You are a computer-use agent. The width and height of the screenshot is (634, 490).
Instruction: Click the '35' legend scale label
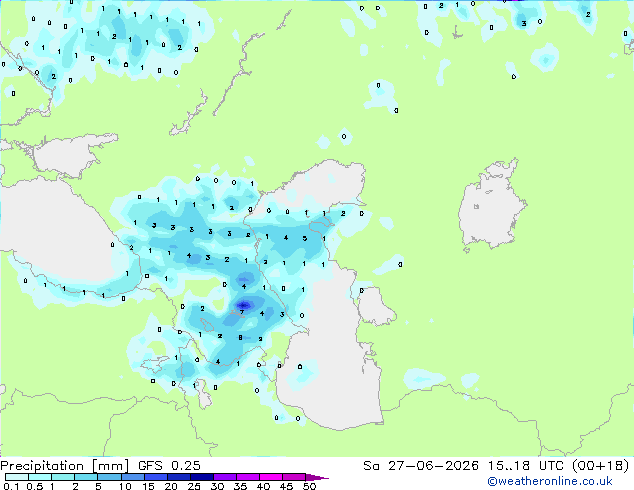tap(240, 486)
